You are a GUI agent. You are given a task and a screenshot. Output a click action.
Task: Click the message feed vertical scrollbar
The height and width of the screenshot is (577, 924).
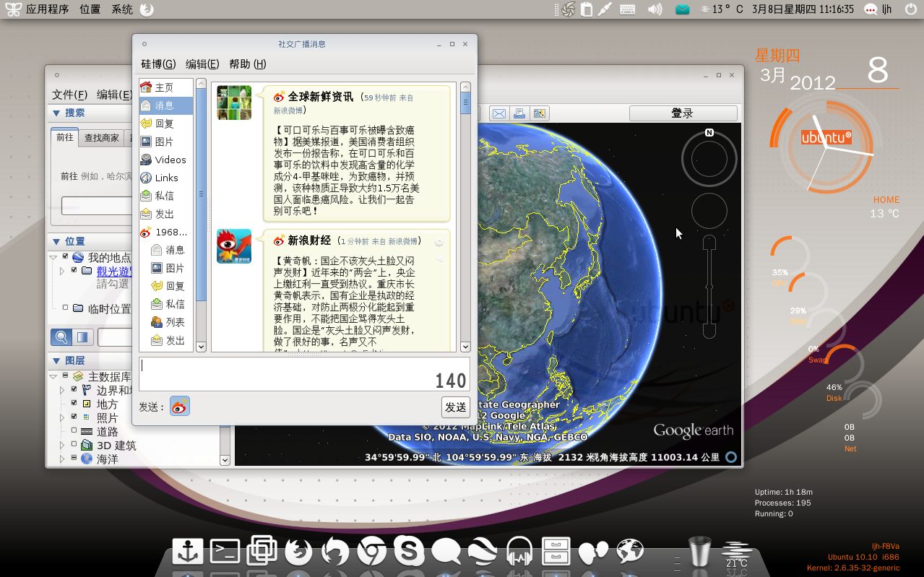coord(465,217)
